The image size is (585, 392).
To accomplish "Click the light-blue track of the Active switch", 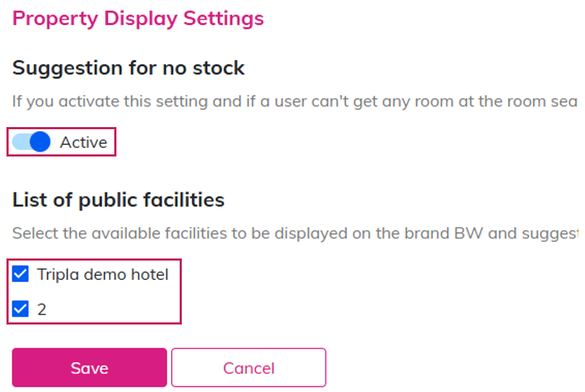I will 21,142.
